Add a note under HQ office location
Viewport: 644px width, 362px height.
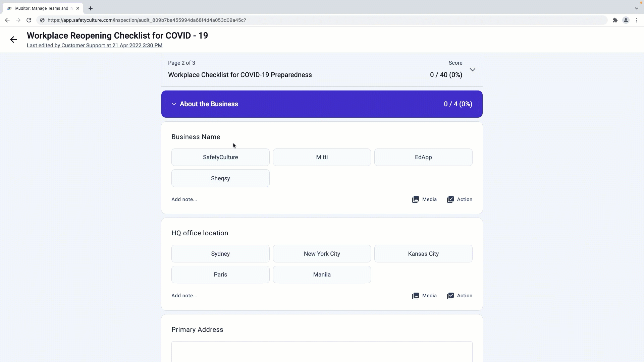point(184,296)
